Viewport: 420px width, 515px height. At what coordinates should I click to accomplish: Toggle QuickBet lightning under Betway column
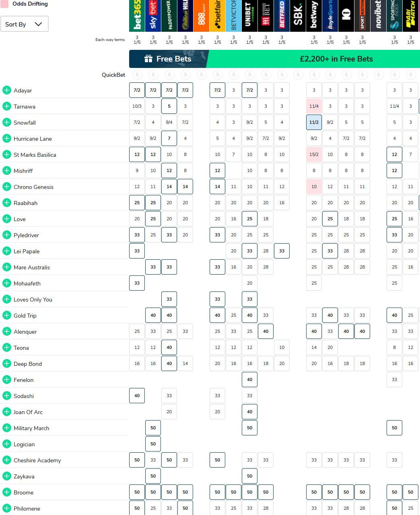(314, 75)
